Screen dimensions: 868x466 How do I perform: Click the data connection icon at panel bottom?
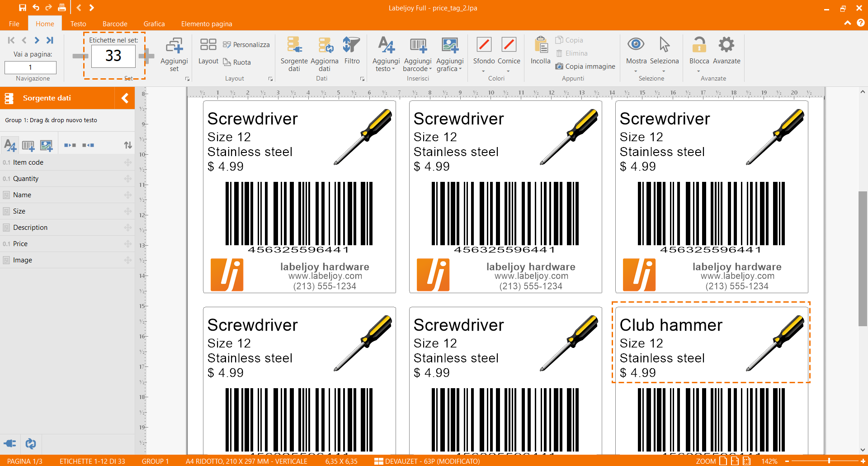pos(10,444)
